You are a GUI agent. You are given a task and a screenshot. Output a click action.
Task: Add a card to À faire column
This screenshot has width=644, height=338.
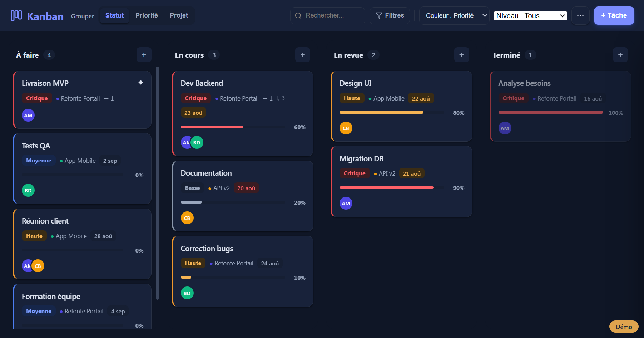point(144,55)
